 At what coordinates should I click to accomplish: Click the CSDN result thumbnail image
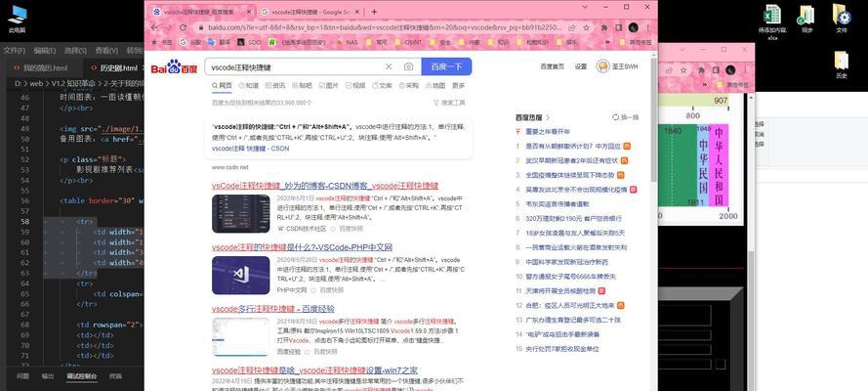[x=241, y=214]
